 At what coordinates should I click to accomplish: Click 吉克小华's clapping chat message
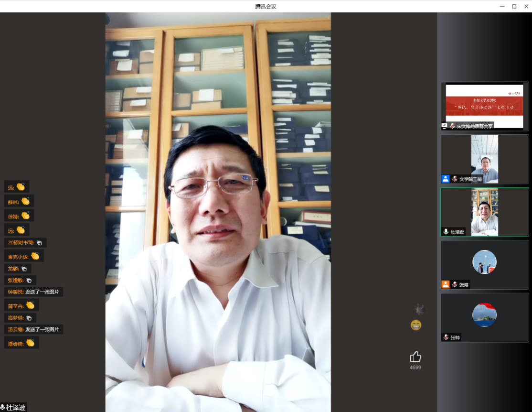[x=24, y=256]
